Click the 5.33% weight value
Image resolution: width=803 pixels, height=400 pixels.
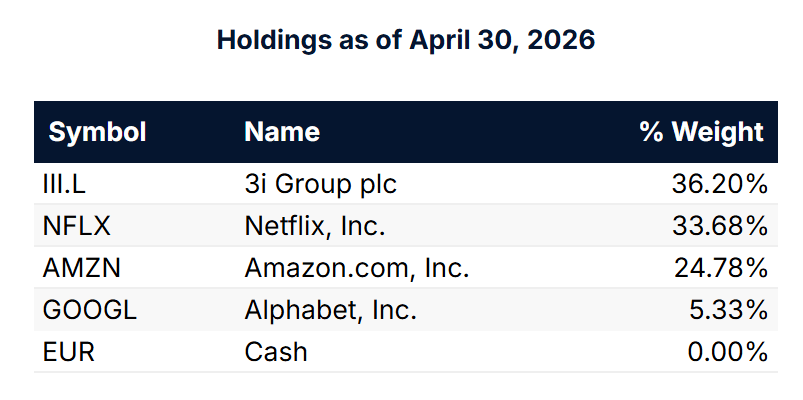728,310
